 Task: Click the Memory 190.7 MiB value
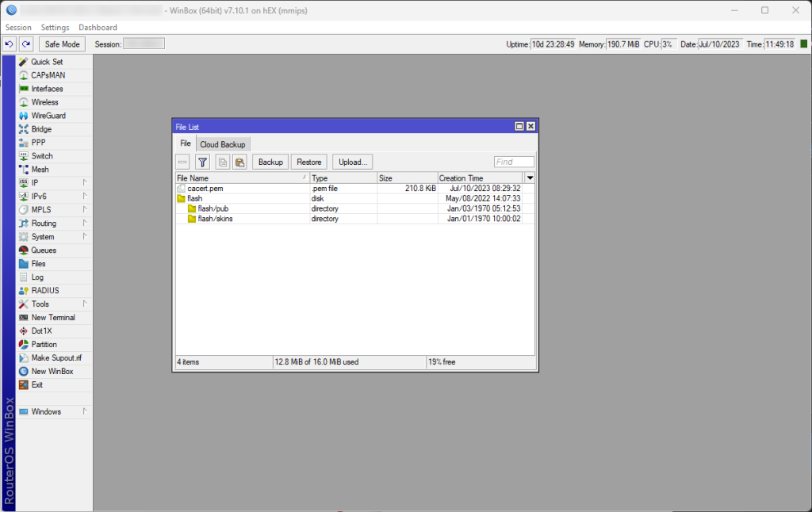click(x=623, y=44)
